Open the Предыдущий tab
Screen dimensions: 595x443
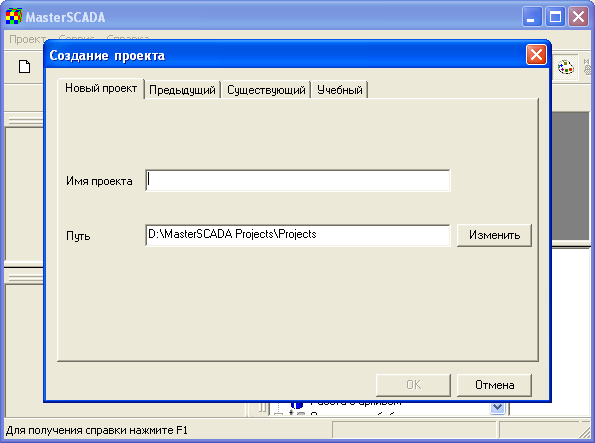tap(182, 90)
